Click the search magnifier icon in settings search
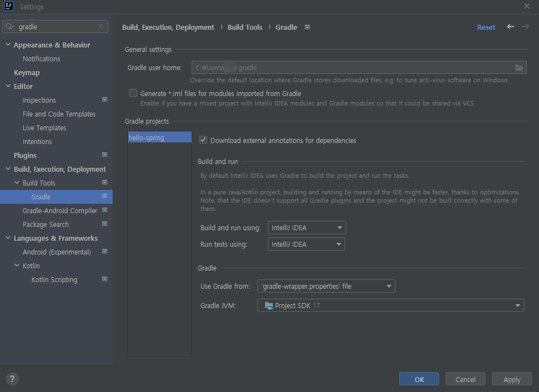The width and height of the screenshot is (539, 392). click(9, 27)
